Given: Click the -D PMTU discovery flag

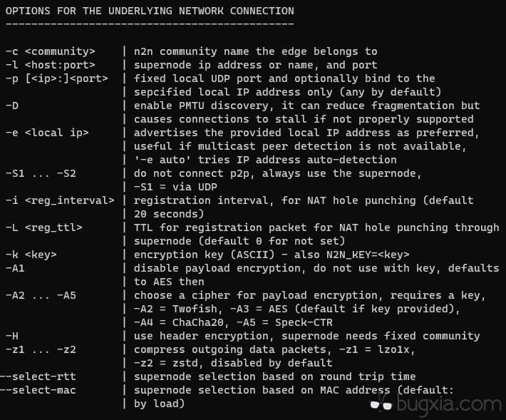Looking at the screenshot, I should pos(12,106).
